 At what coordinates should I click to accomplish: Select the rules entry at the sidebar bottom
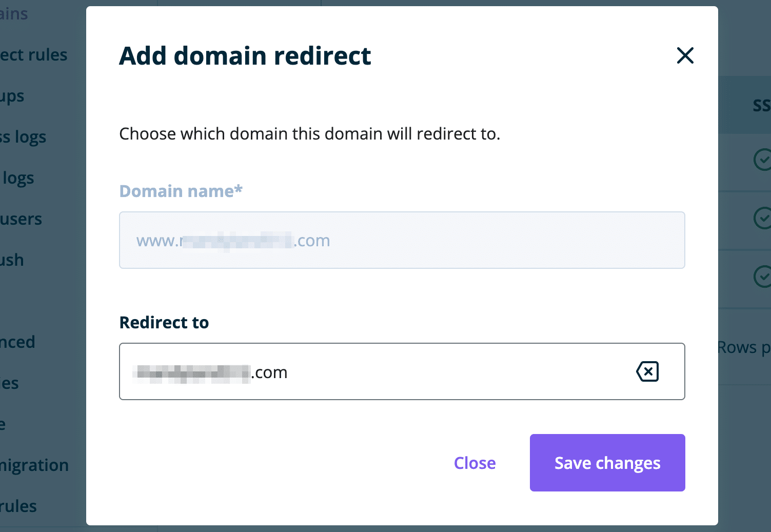(18, 506)
